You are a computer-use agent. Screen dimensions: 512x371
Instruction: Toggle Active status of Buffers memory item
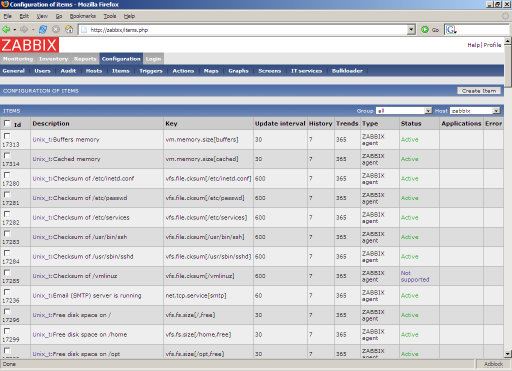coord(409,140)
